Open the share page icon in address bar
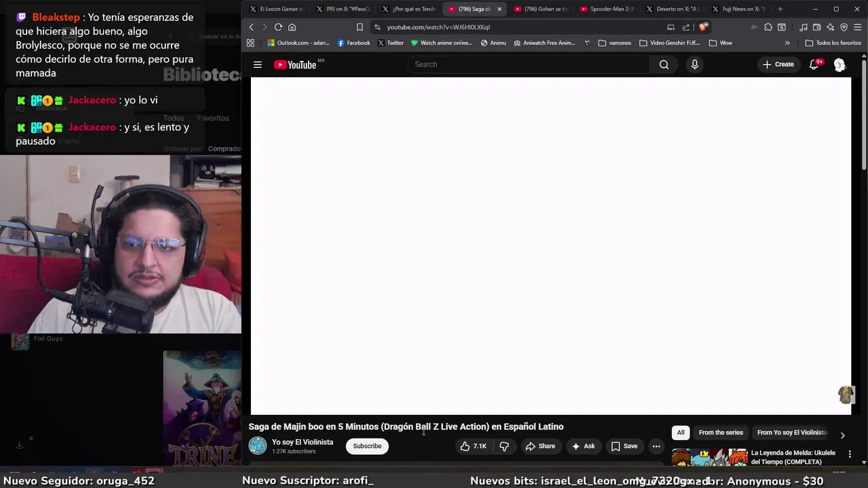This screenshot has width=868, height=488. tap(686, 27)
